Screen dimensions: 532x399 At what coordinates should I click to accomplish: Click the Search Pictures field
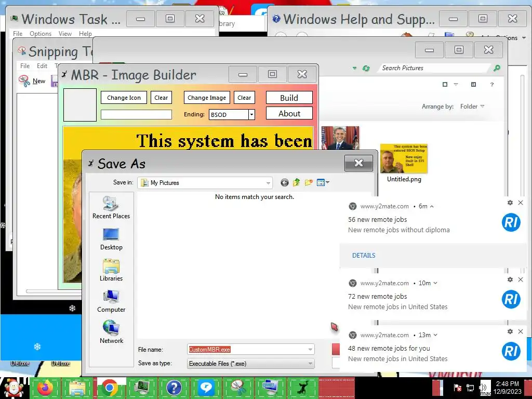(434, 68)
